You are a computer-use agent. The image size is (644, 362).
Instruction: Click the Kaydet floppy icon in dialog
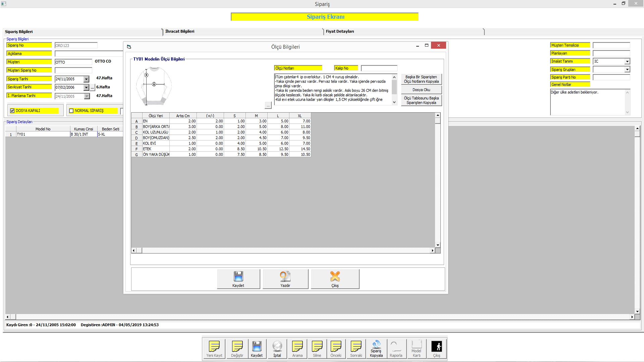(x=238, y=277)
